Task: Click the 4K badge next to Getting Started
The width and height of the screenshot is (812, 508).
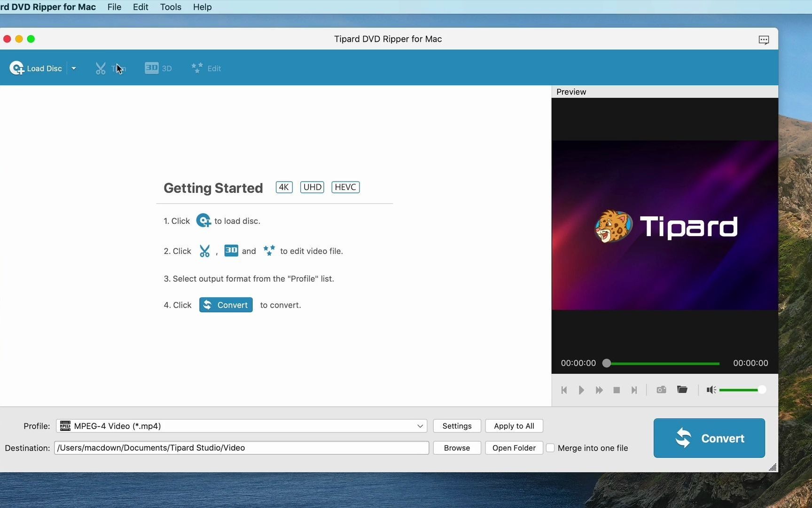Action: 283,187
